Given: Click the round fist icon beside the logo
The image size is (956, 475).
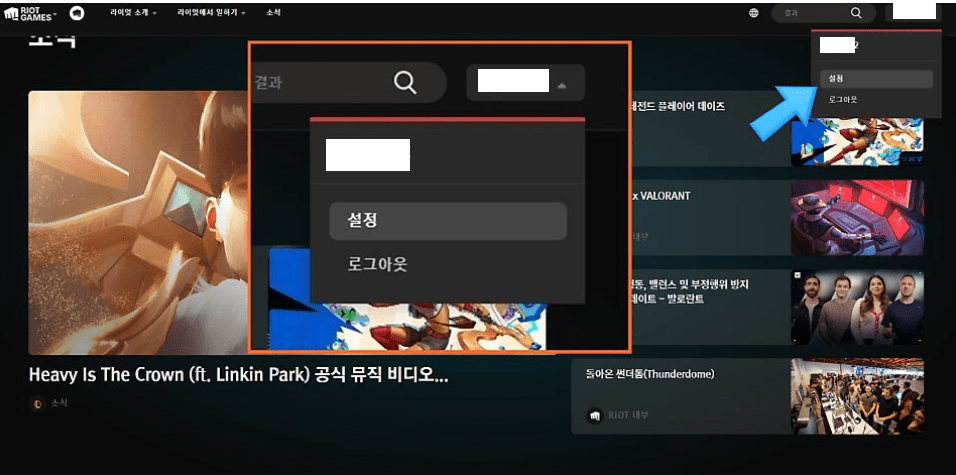Looking at the screenshot, I should 76,13.
